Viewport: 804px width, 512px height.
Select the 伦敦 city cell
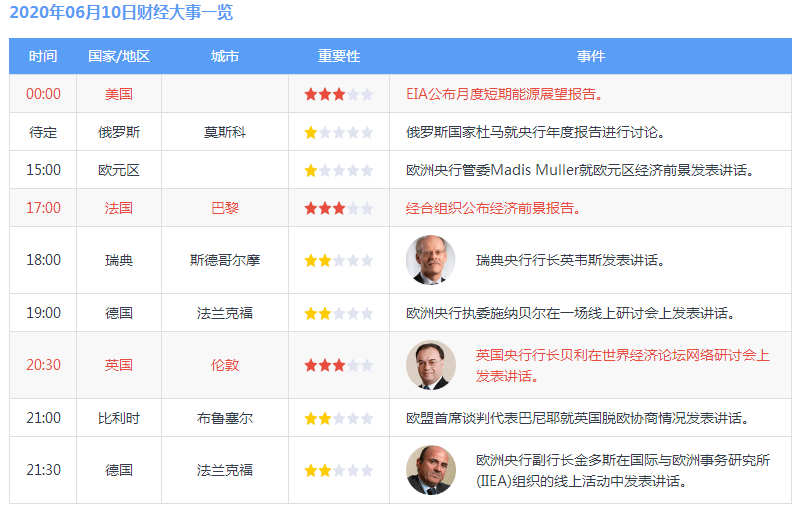pos(225,365)
